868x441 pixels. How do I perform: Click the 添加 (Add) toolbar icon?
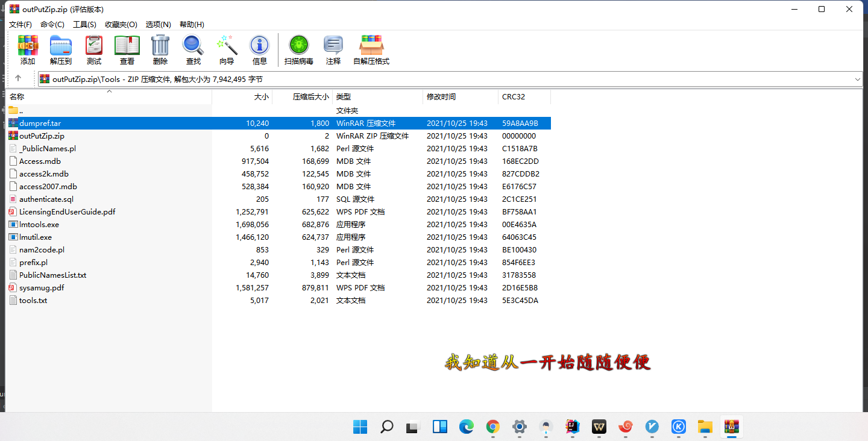(27, 49)
